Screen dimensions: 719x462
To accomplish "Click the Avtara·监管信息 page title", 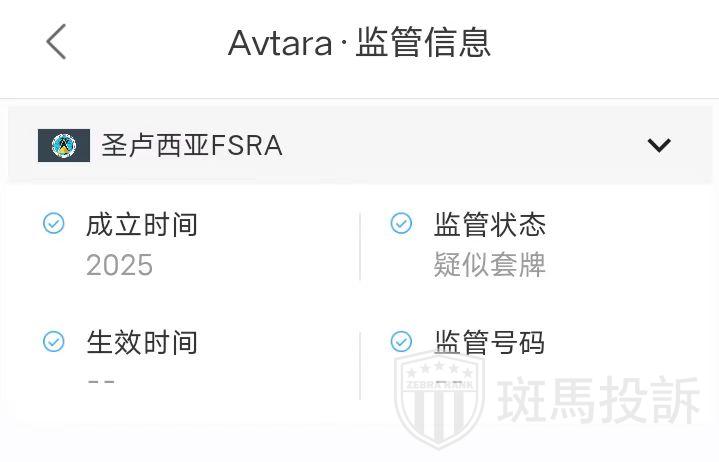I will (x=359, y=43).
